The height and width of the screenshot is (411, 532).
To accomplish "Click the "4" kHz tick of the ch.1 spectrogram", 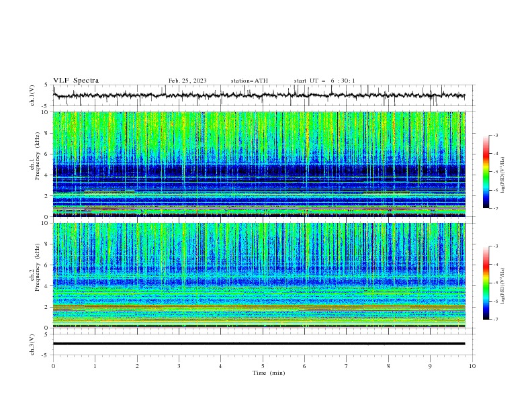I will 46,175.
